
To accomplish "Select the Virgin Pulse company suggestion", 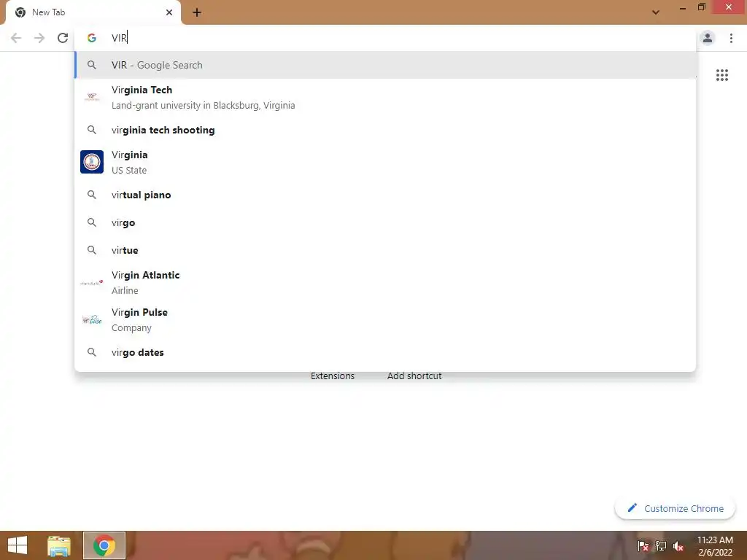I will (385, 319).
